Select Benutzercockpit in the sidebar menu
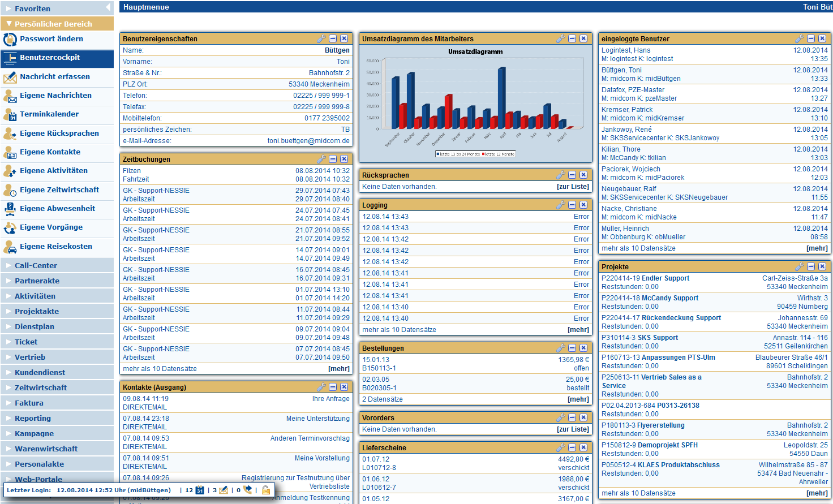833x504 pixels. (x=50, y=58)
